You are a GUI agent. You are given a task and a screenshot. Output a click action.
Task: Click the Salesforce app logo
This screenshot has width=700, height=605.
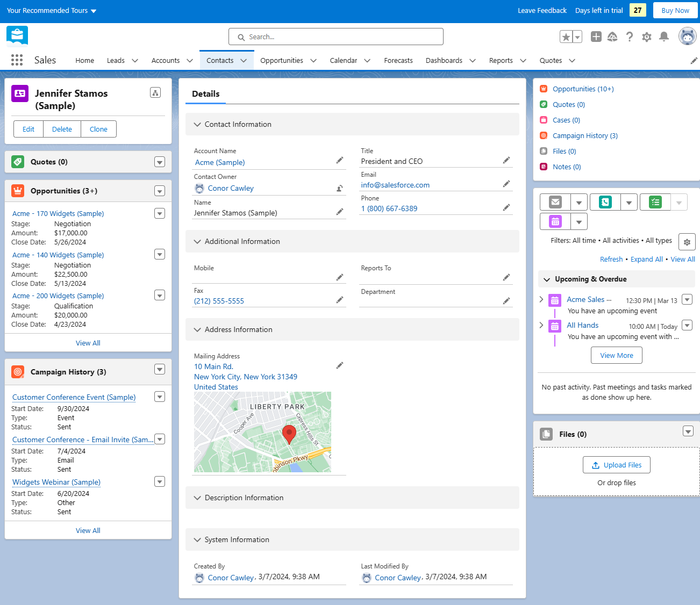pyautogui.click(x=17, y=37)
